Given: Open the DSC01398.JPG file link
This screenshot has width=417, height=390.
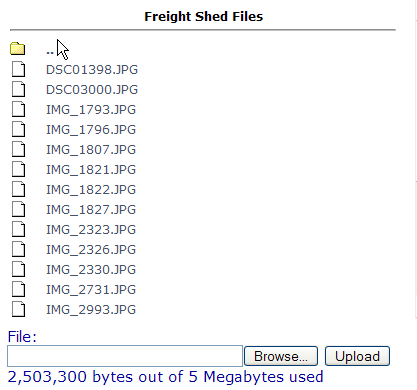Looking at the screenshot, I should (92, 70).
